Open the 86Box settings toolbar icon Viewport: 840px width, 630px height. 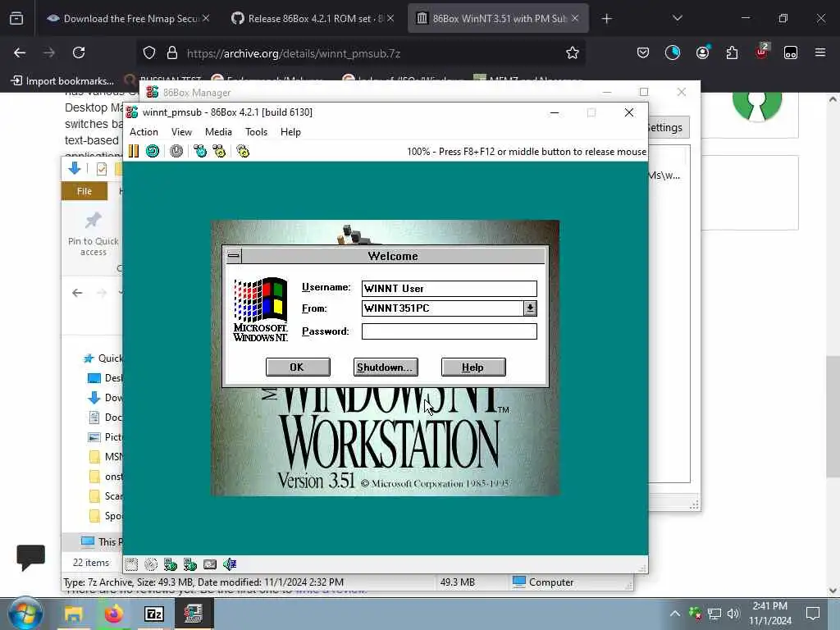[243, 151]
